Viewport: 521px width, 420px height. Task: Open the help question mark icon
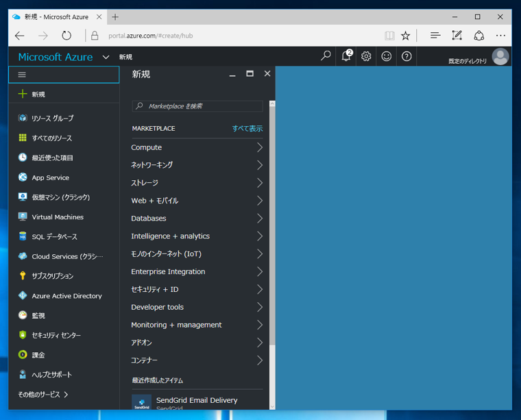pyautogui.click(x=407, y=56)
